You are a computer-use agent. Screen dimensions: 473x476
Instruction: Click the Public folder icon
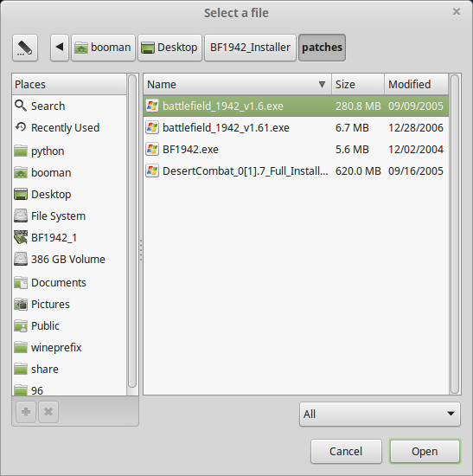[21, 325]
